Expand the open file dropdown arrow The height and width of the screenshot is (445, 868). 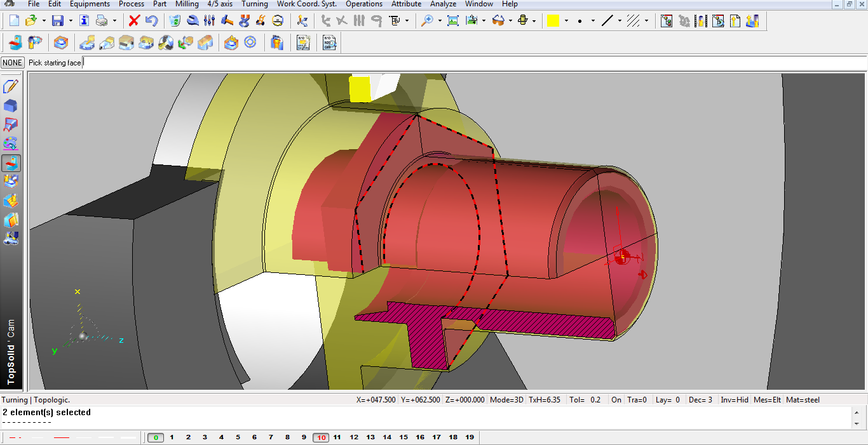44,21
